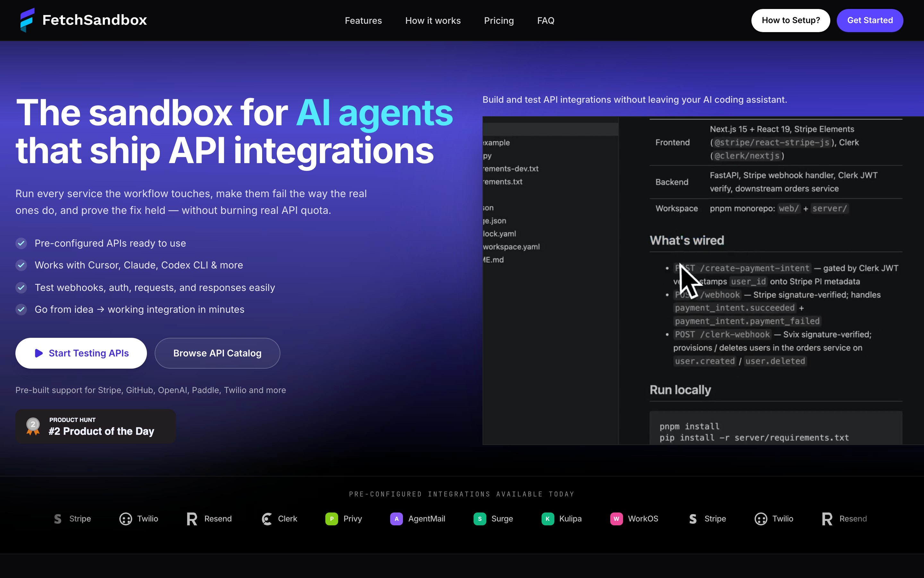Click the lock.yaml file in preview
The height and width of the screenshot is (578, 924).
499,233
